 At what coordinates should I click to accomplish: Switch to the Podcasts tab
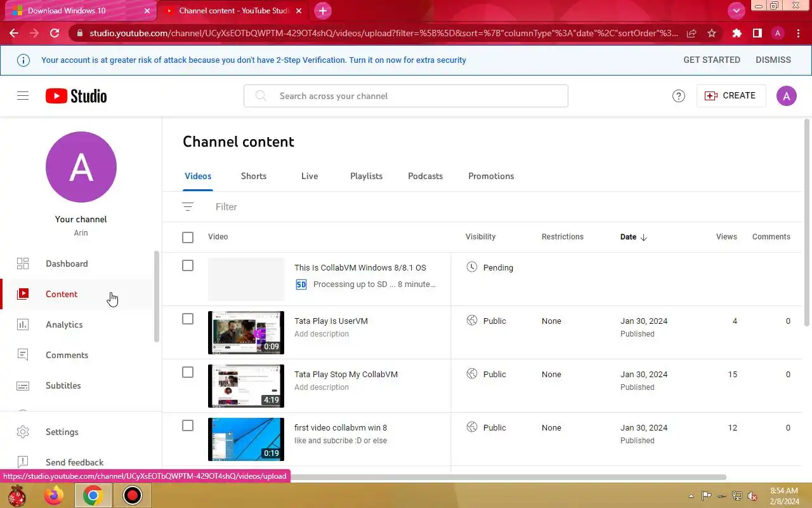(425, 176)
